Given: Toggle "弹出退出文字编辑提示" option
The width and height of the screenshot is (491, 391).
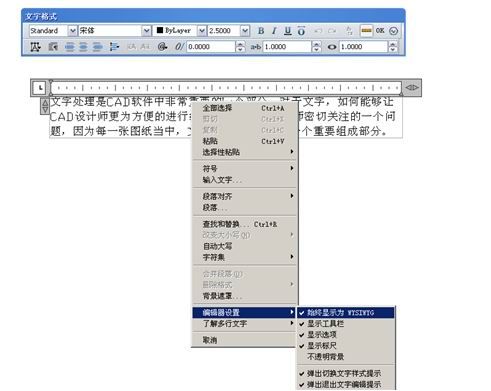Looking at the screenshot, I should [x=346, y=384].
